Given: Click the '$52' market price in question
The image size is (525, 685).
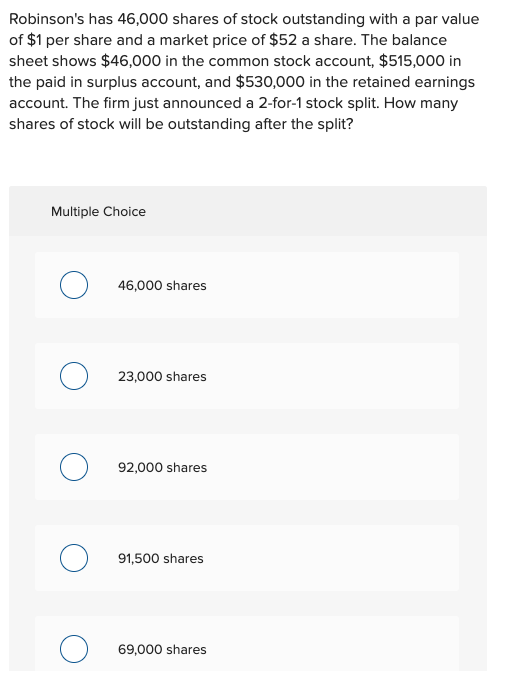Looking at the screenshot, I should pyautogui.click(x=283, y=40).
